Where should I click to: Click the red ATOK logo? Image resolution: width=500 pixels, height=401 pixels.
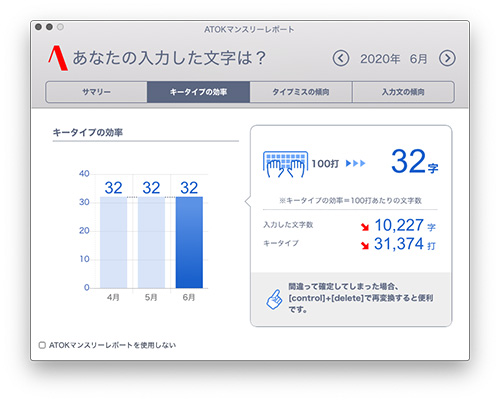(x=58, y=58)
